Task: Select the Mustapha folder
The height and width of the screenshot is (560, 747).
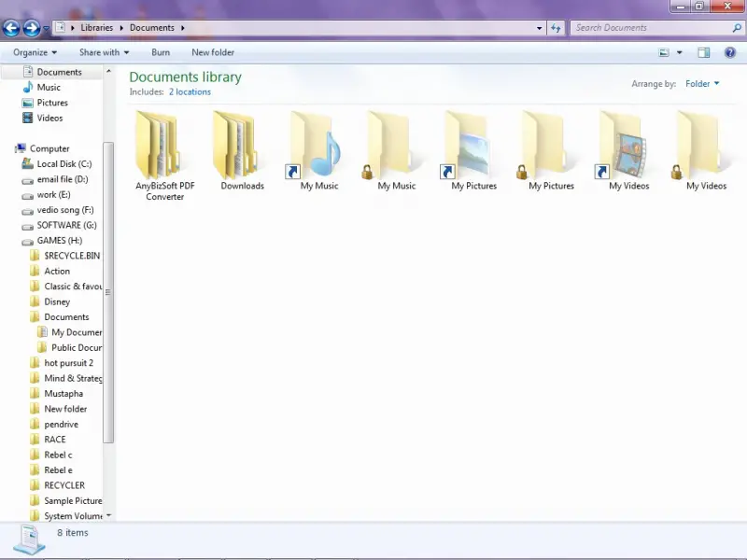Action: [x=56, y=393]
